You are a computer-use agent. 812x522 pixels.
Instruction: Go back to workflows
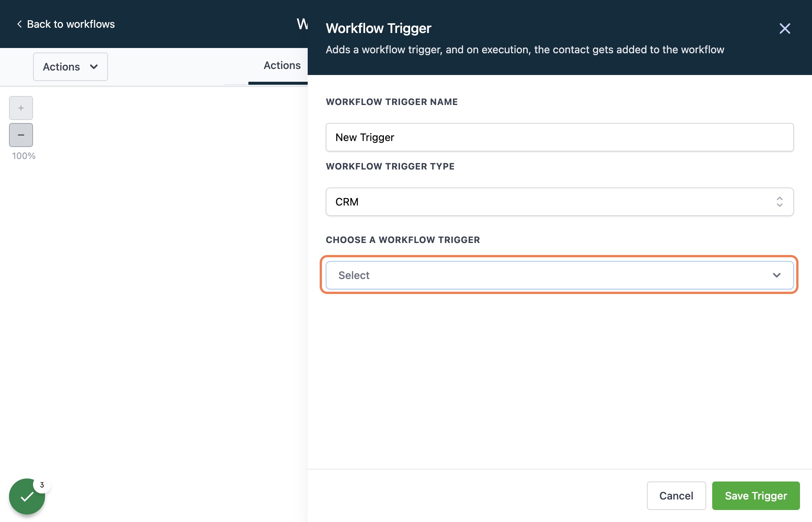pyautogui.click(x=66, y=24)
